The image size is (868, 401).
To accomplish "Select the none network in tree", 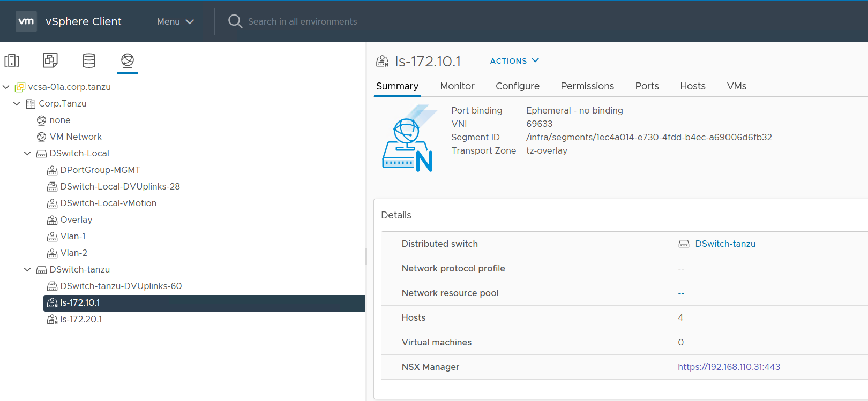I will (60, 120).
